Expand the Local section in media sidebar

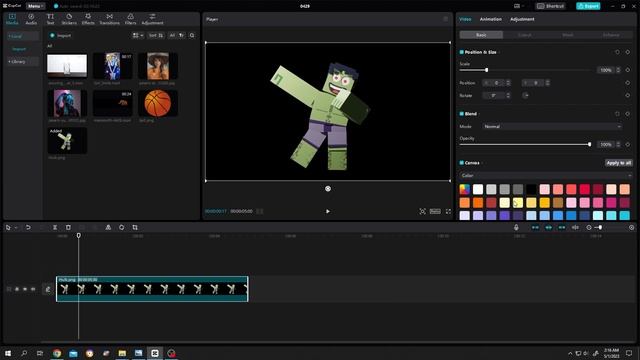tap(23, 36)
